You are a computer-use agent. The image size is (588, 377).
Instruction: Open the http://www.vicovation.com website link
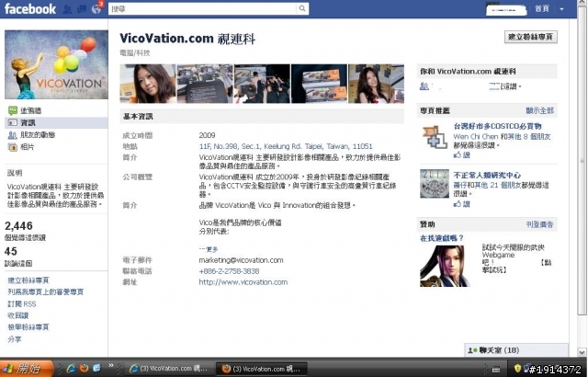[x=243, y=282]
